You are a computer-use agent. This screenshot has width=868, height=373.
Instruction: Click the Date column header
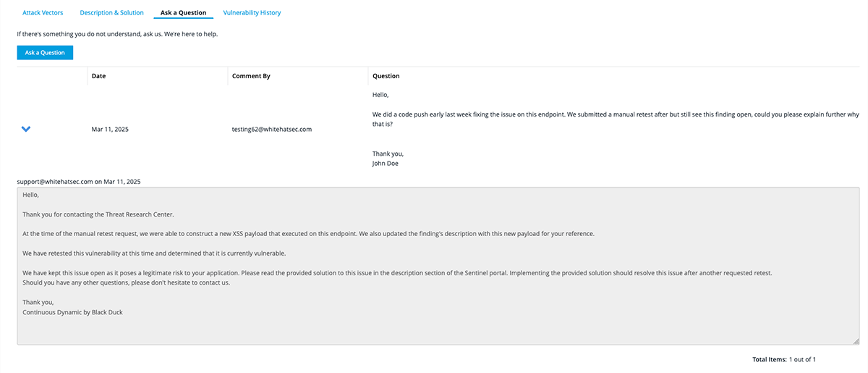click(99, 76)
